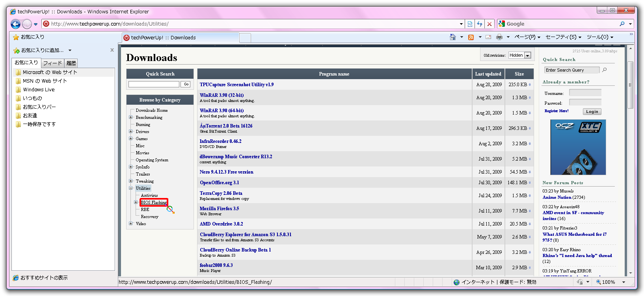Open the Tools (O) menu
This screenshot has height=296, width=644.
point(600,37)
